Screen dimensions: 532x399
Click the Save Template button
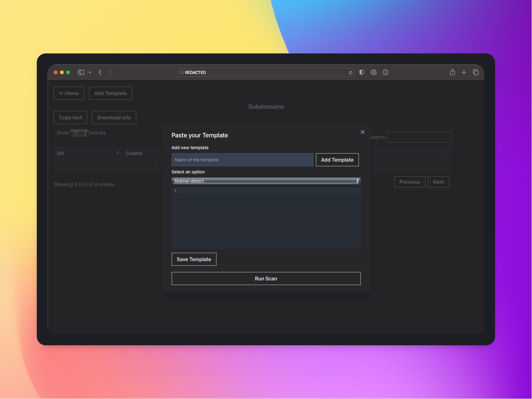pyautogui.click(x=194, y=259)
